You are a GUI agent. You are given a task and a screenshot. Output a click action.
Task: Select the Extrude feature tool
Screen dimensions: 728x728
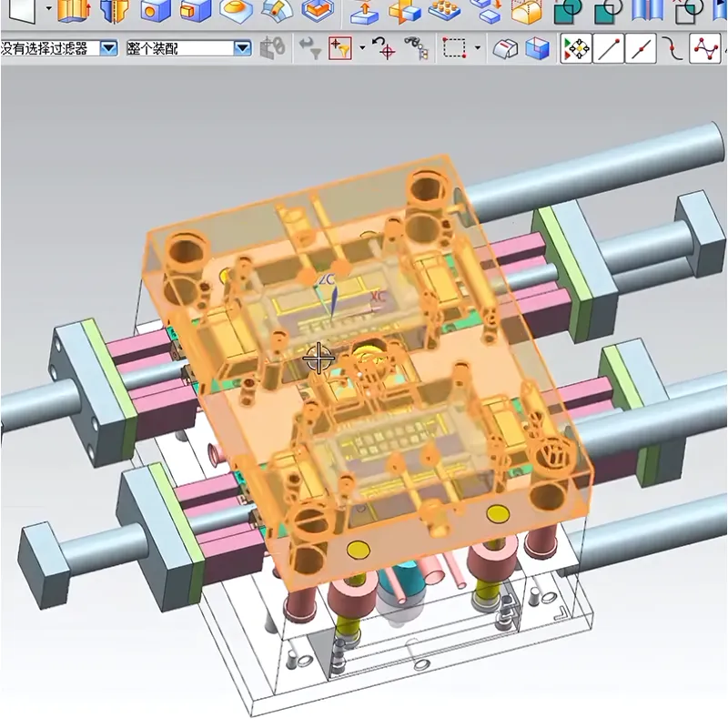[x=73, y=14]
